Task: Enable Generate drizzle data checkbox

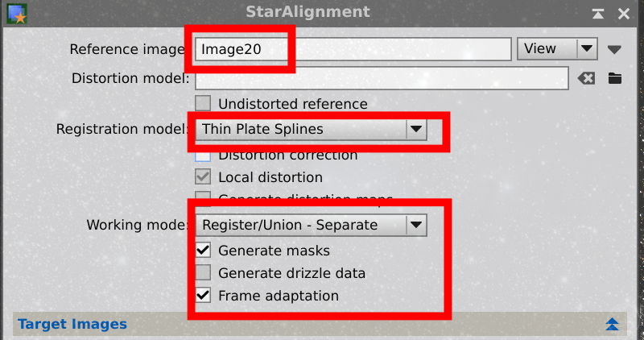Action: click(203, 272)
